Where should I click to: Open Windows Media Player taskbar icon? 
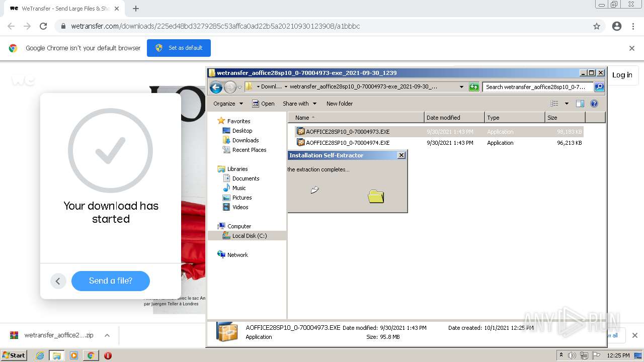pos(73,355)
